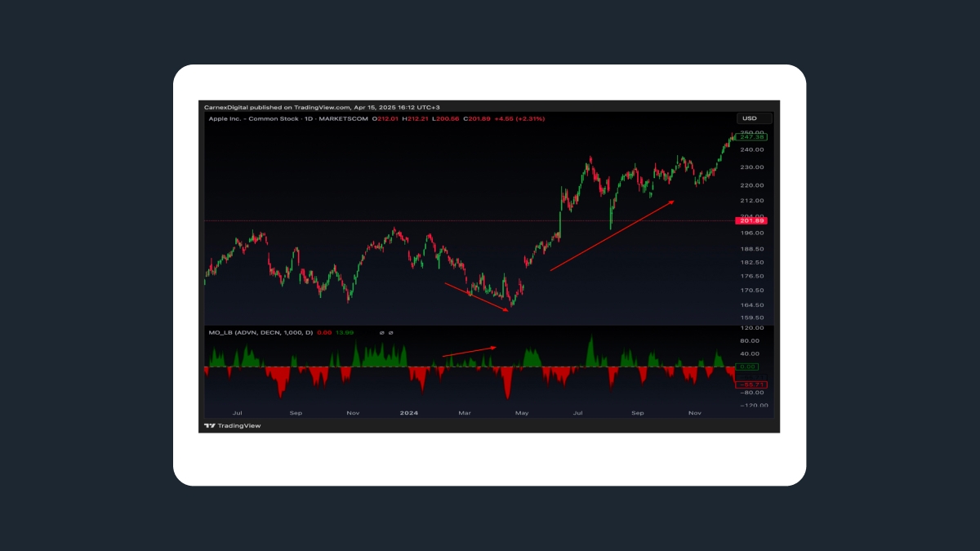Image resolution: width=980 pixels, height=551 pixels.
Task: Click the 182.50 price axis label
Action: (x=752, y=262)
